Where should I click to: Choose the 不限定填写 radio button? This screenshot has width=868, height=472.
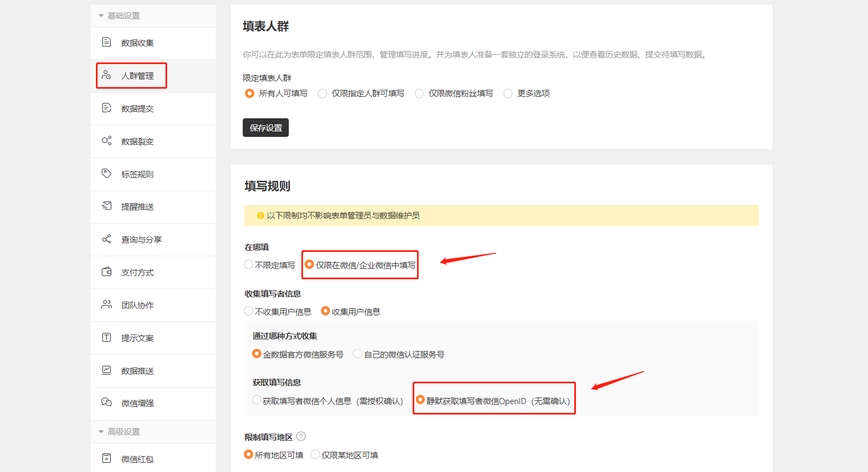249,265
